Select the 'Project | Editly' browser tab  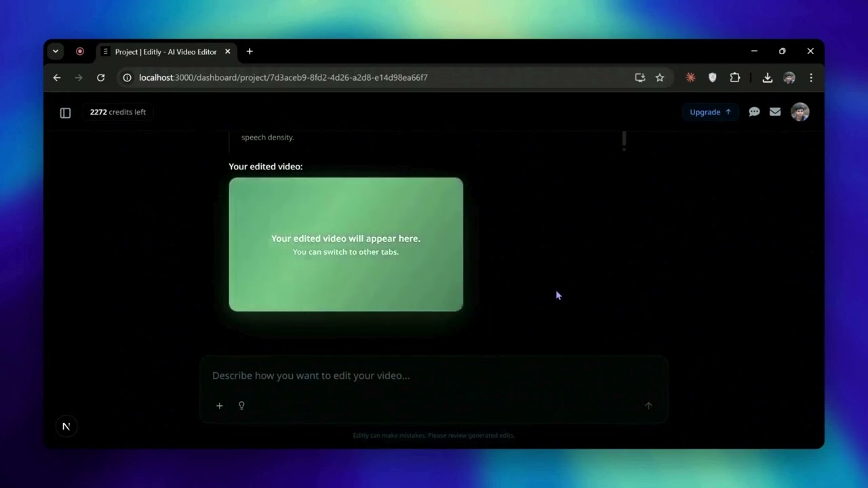pyautogui.click(x=166, y=52)
